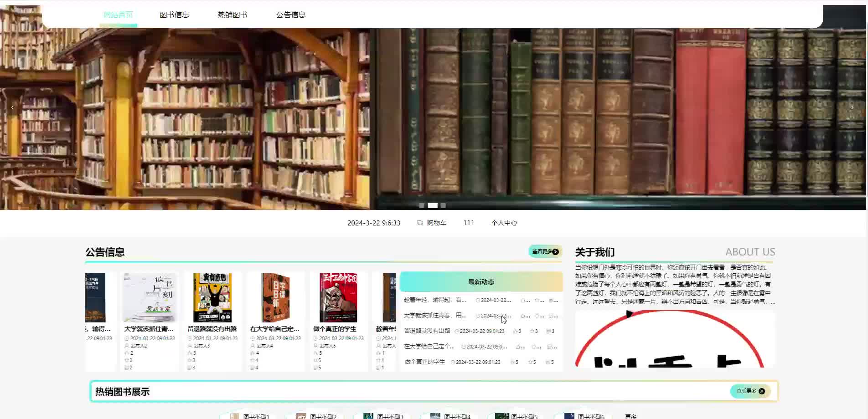
Task: Open news row 趁着年轻，输得起，看...
Action: (481, 300)
